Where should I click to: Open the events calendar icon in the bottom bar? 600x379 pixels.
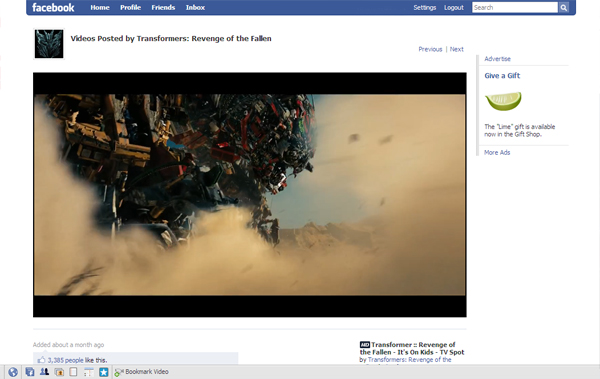click(x=88, y=372)
